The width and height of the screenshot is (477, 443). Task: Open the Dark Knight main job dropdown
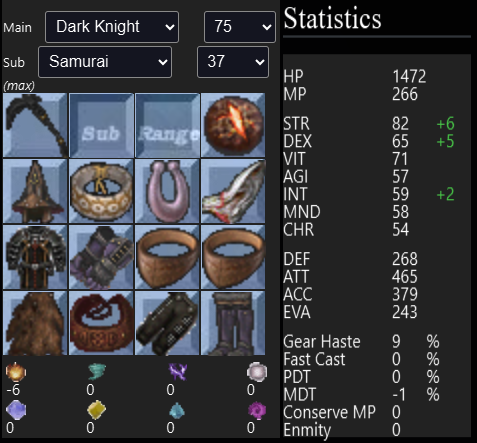(112, 27)
